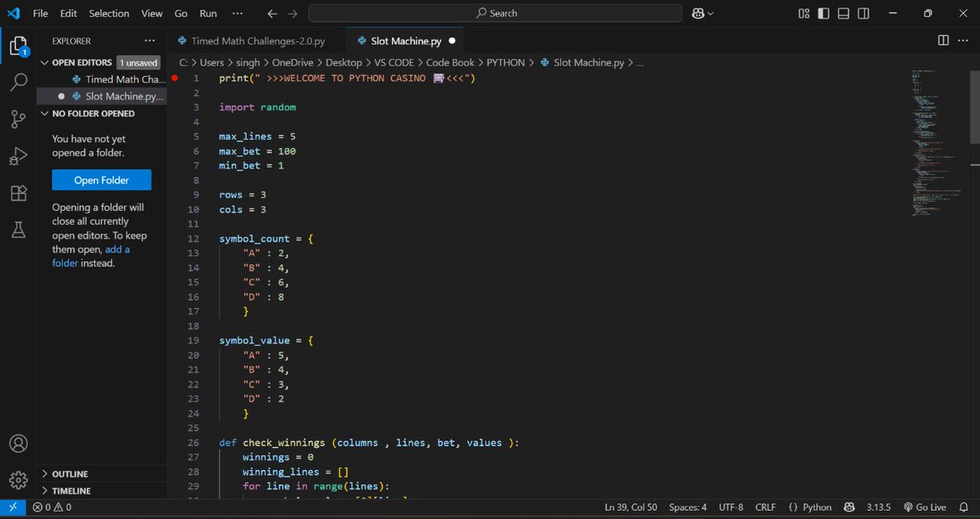The height and width of the screenshot is (519, 980).
Task: Click the Slot Machine.py breadcrumb
Action: click(x=582, y=62)
